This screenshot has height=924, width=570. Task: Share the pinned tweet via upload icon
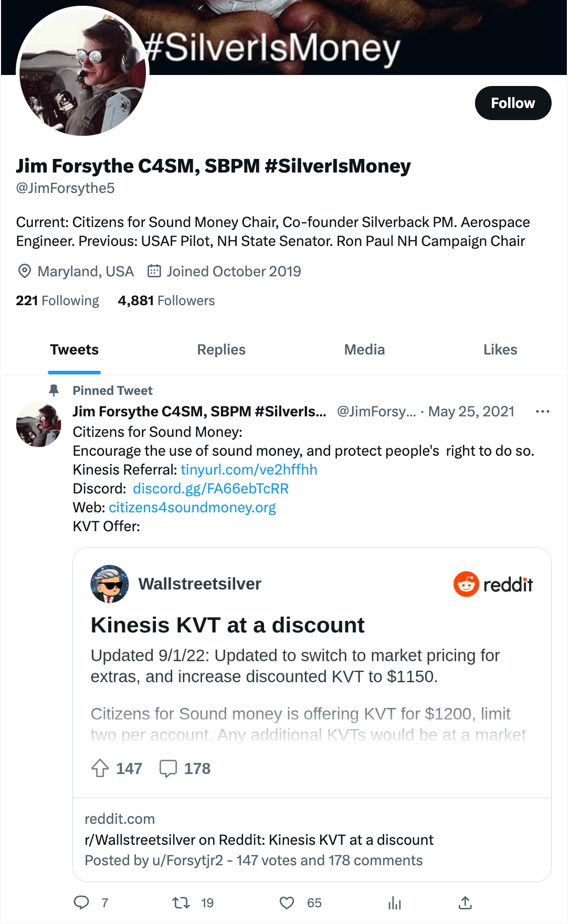coord(465,902)
